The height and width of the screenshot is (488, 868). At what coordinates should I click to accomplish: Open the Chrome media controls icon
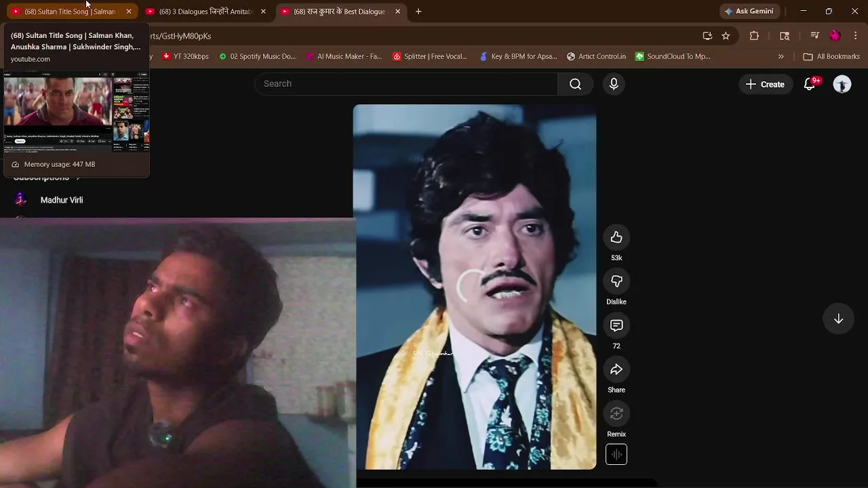click(815, 36)
